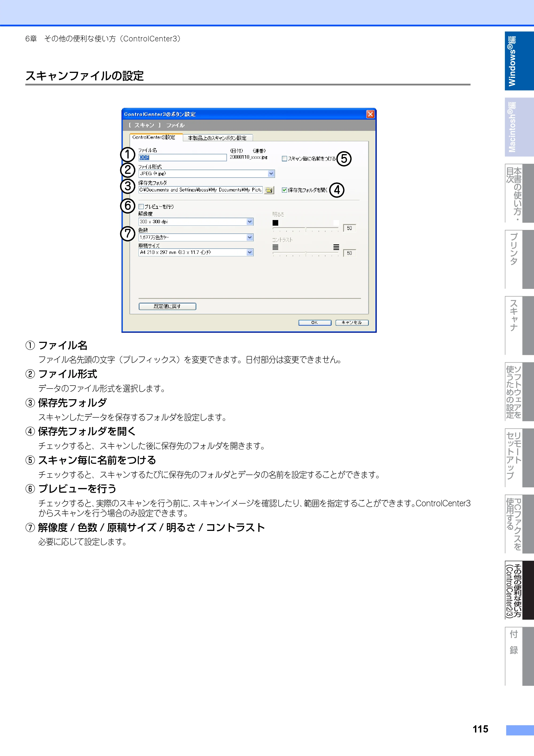Screen dimensions: 534x756
Task: Click the contrast value box showing 50
Action: pyautogui.click(x=349, y=253)
